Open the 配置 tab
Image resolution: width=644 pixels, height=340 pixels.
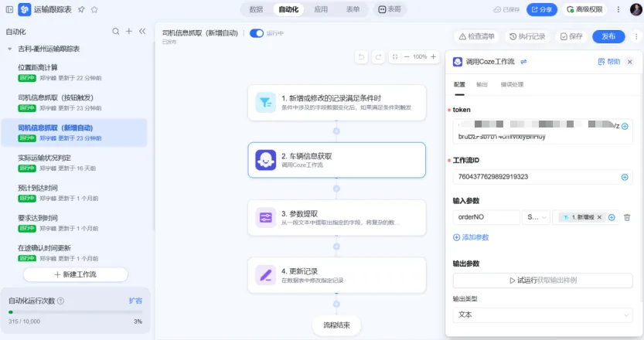(x=459, y=84)
